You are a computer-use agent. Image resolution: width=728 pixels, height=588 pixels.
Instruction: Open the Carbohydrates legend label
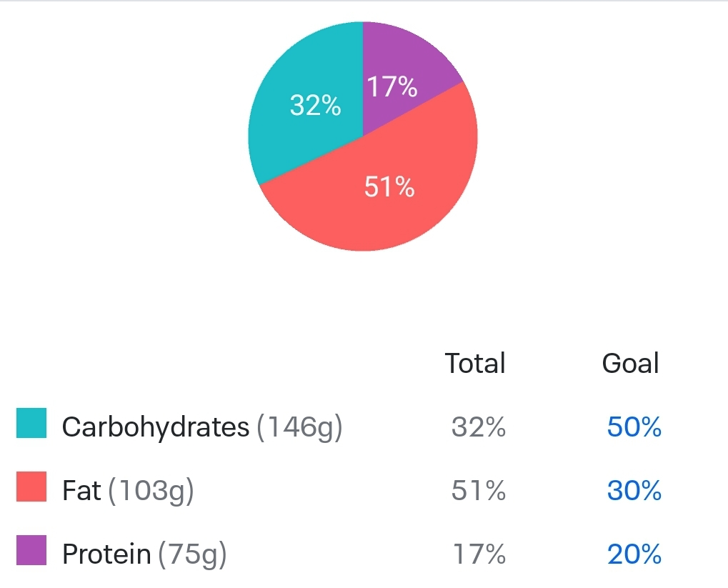coord(156,427)
